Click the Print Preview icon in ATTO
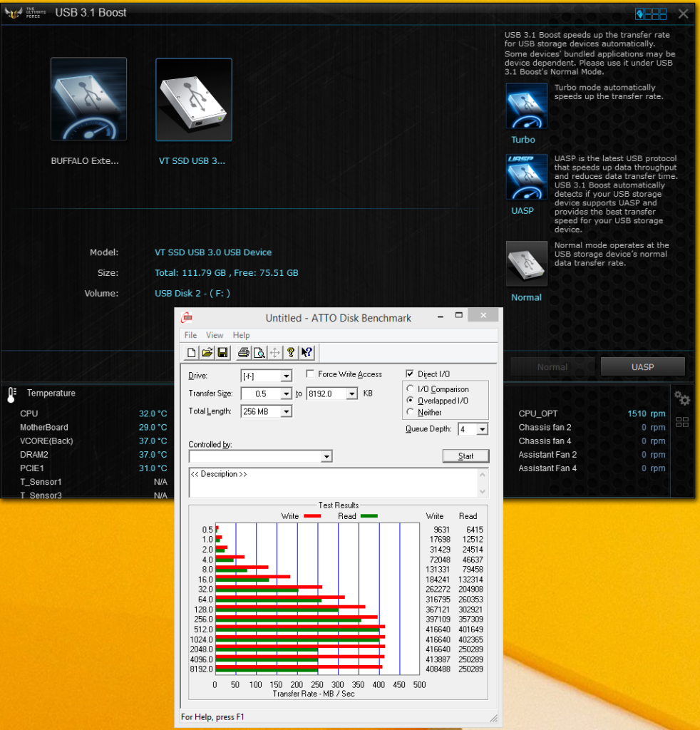 pyautogui.click(x=259, y=352)
